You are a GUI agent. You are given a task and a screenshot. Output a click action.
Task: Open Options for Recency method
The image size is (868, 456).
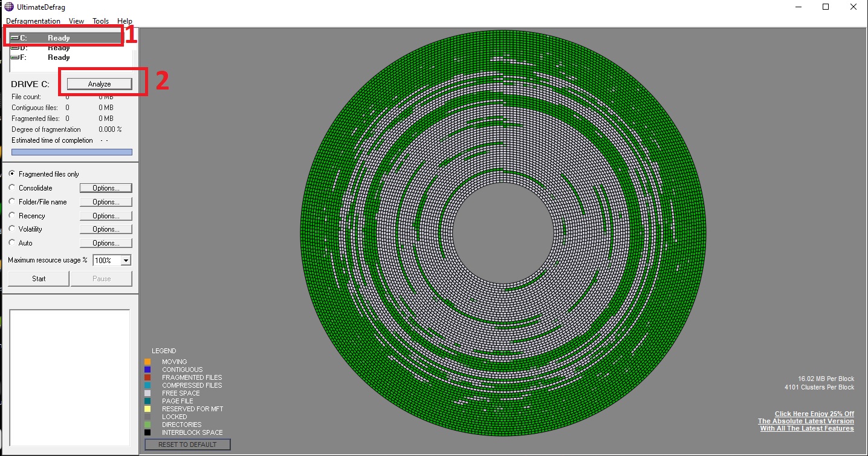point(106,216)
